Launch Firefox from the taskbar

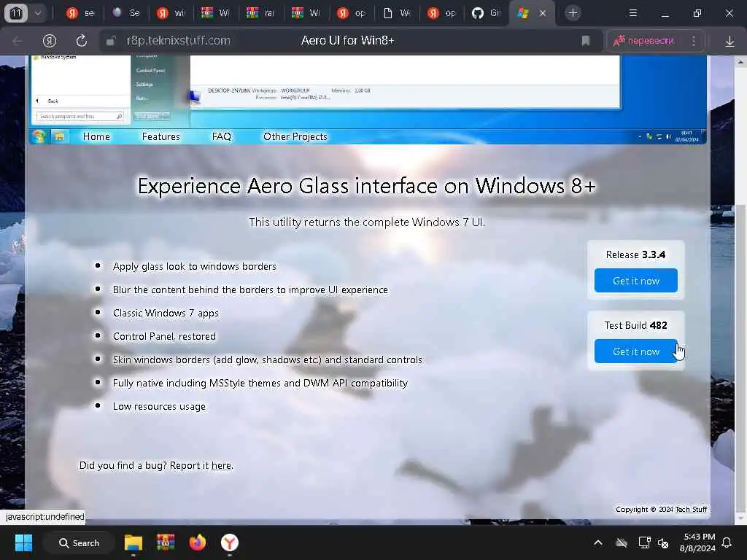pos(197,542)
